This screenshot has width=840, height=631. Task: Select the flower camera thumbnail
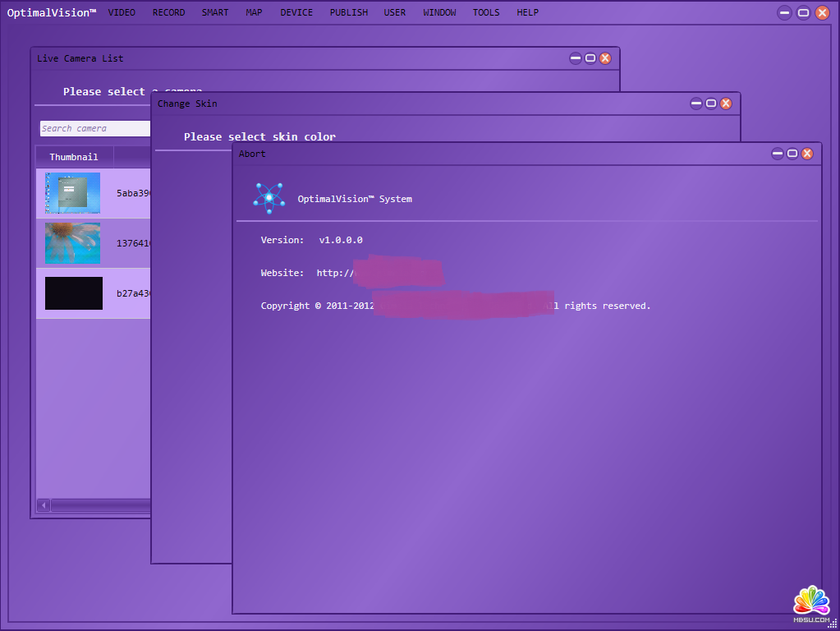(x=73, y=243)
